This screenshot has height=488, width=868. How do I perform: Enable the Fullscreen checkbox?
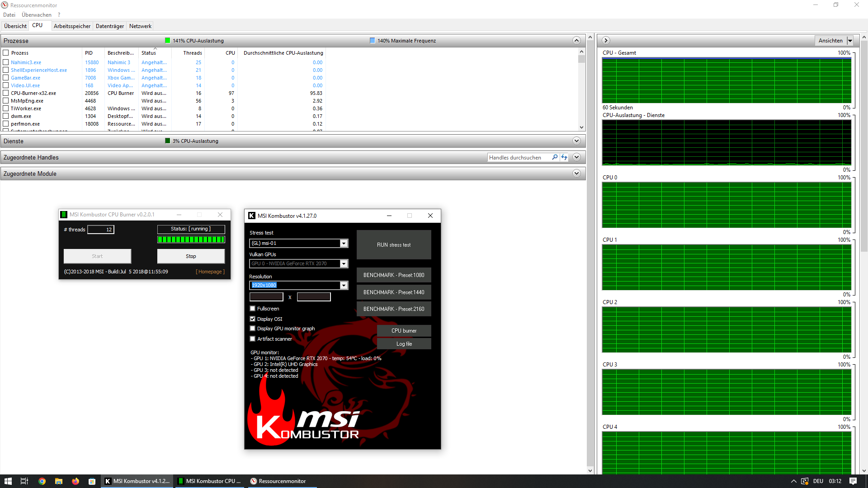pyautogui.click(x=253, y=309)
